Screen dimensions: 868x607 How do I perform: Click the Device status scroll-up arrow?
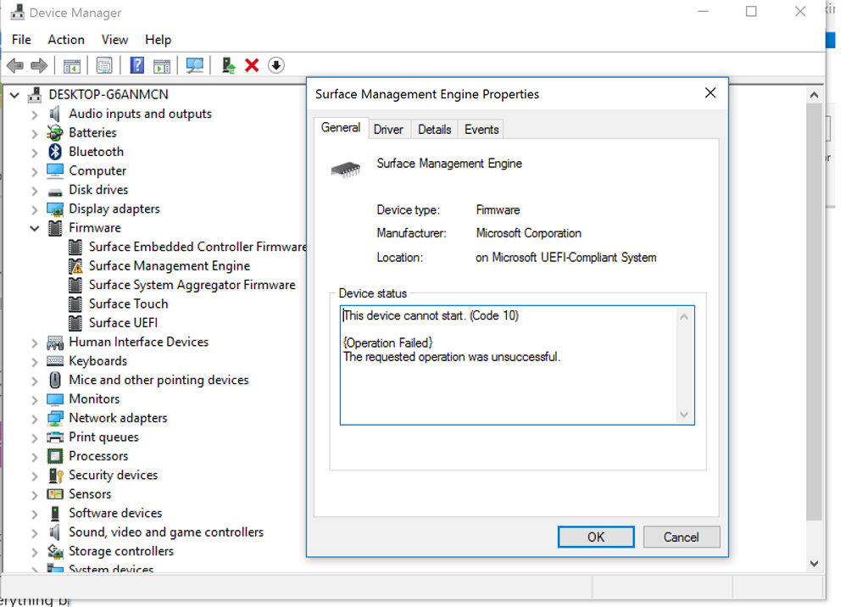[x=684, y=317]
